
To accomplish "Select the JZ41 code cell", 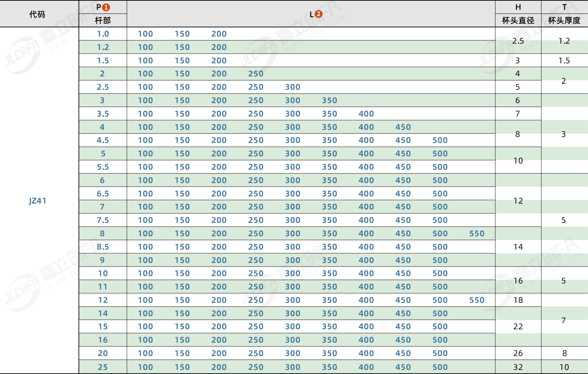I will 38,201.
